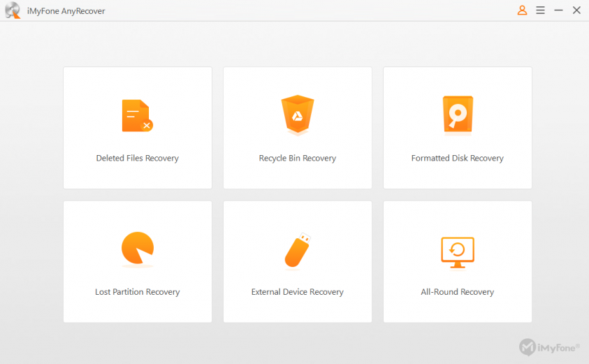The width and height of the screenshot is (589, 364).
Task: Close the AnyRecover window
Action: click(x=576, y=10)
